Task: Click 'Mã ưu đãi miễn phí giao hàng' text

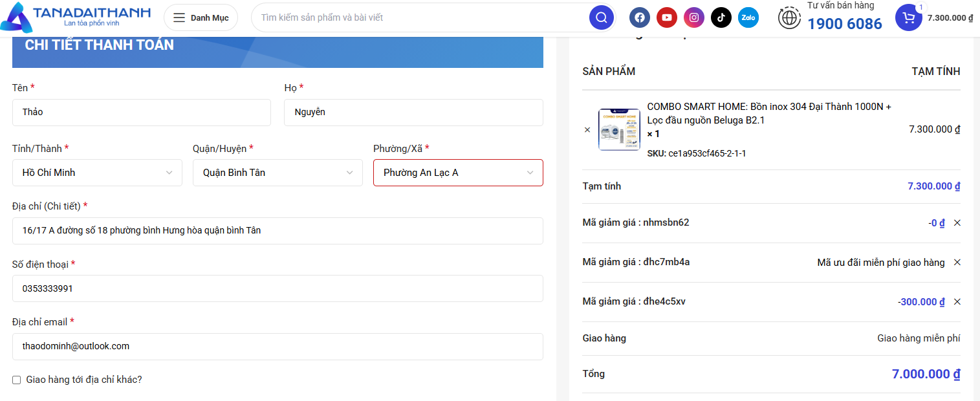Action: [881, 263]
